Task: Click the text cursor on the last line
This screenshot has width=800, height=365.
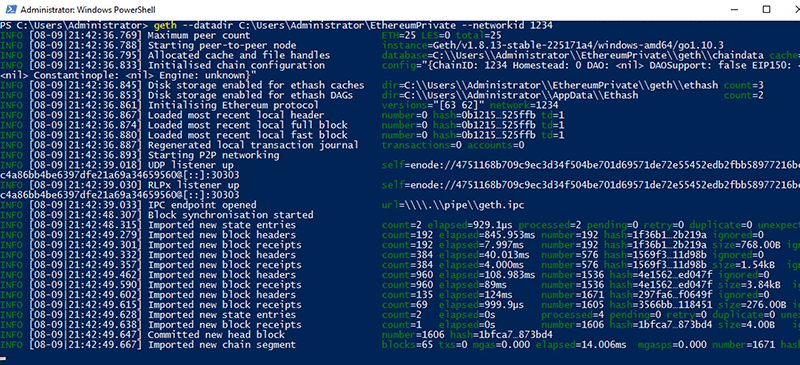Action: pyautogui.click(x=4, y=358)
